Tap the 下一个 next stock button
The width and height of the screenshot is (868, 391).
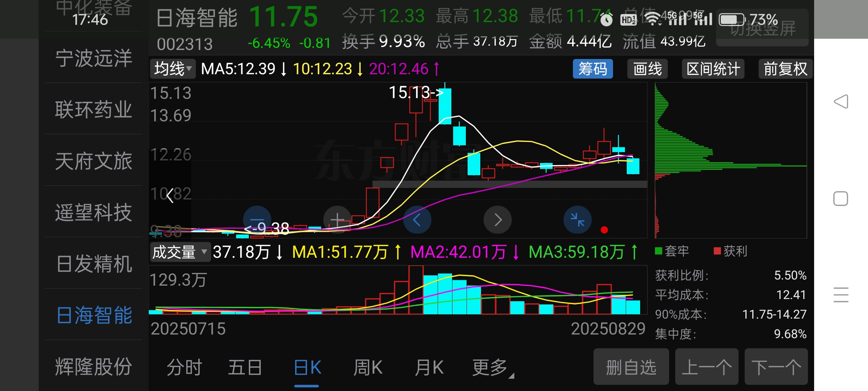(x=776, y=367)
